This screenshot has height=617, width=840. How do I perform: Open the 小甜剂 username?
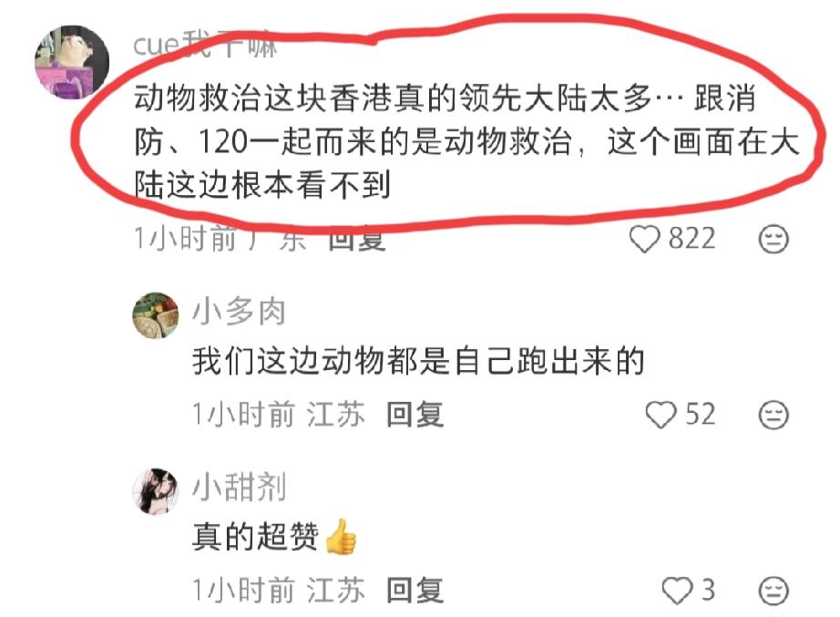coord(239,488)
